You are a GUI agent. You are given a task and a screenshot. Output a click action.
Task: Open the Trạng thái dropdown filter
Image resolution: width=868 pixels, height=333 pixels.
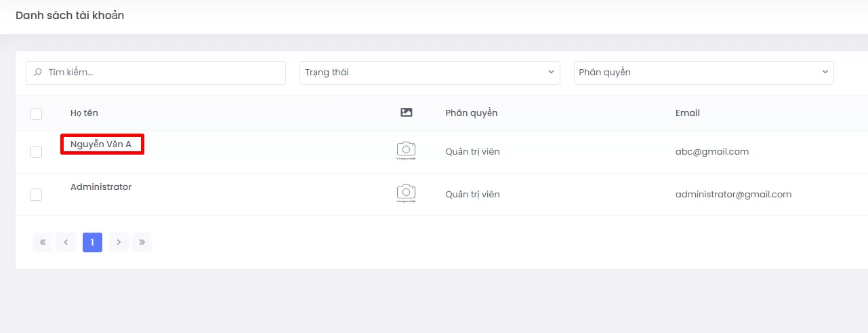pyautogui.click(x=429, y=73)
